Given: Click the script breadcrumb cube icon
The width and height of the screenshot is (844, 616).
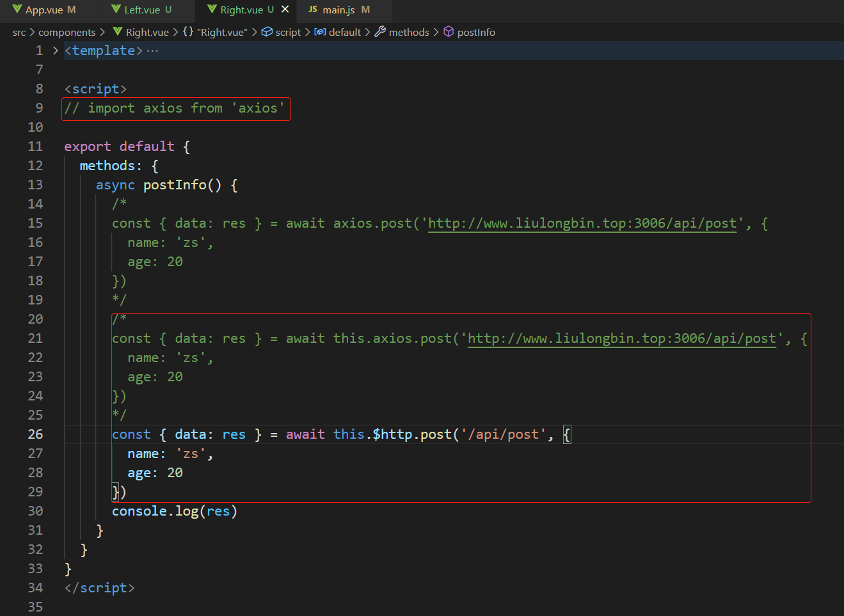Looking at the screenshot, I should (267, 32).
